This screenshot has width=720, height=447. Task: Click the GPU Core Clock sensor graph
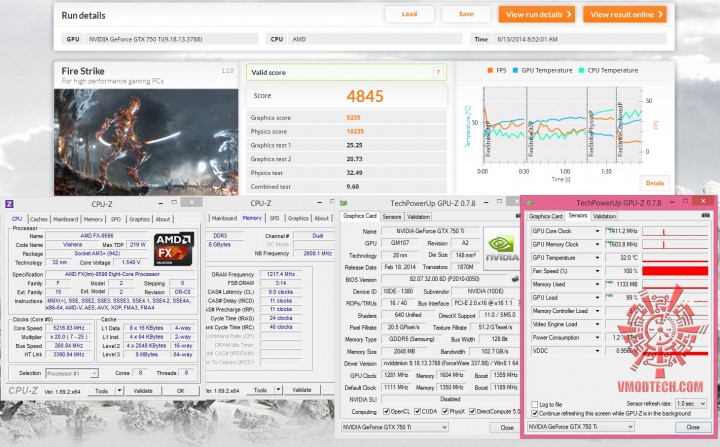click(675, 231)
